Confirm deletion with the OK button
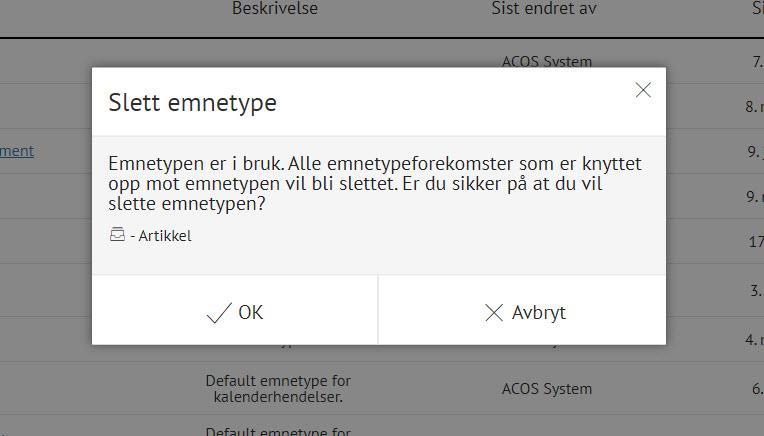This screenshot has height=436, width=764. [235, 312]
